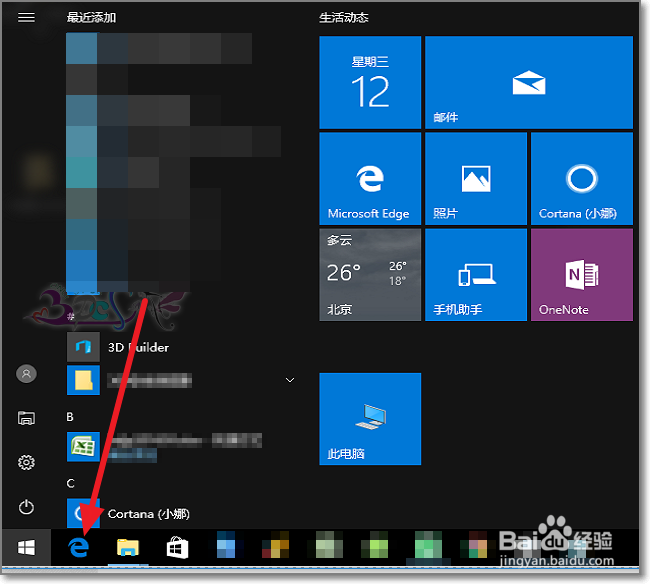Image resolution: width=650 pixels, height=584 pixels.
Task: Click the yellow folder icon entry
Action: pos(83,380)
